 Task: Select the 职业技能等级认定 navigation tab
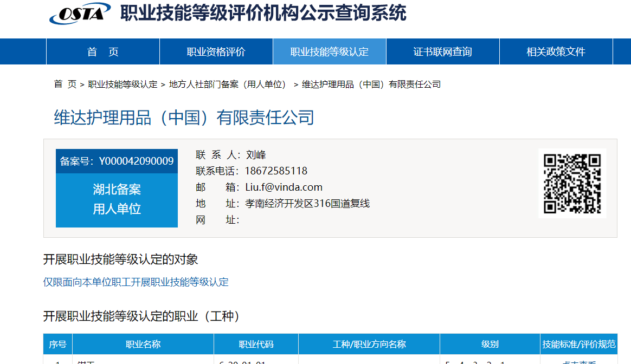tap(330, 52)
